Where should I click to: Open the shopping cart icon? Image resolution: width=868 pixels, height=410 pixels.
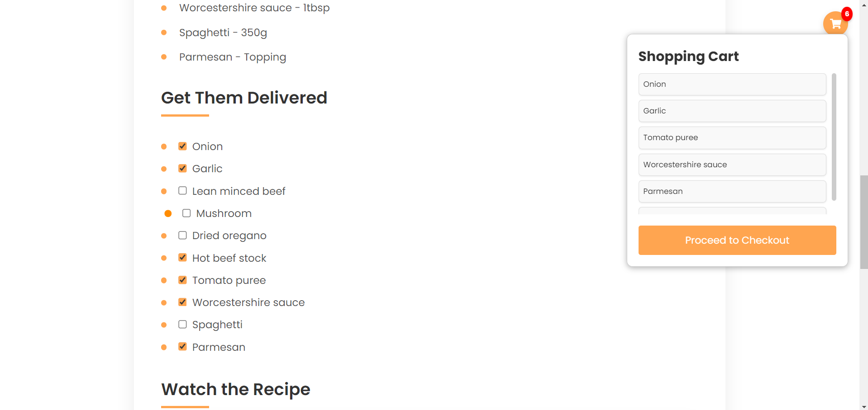835,24
